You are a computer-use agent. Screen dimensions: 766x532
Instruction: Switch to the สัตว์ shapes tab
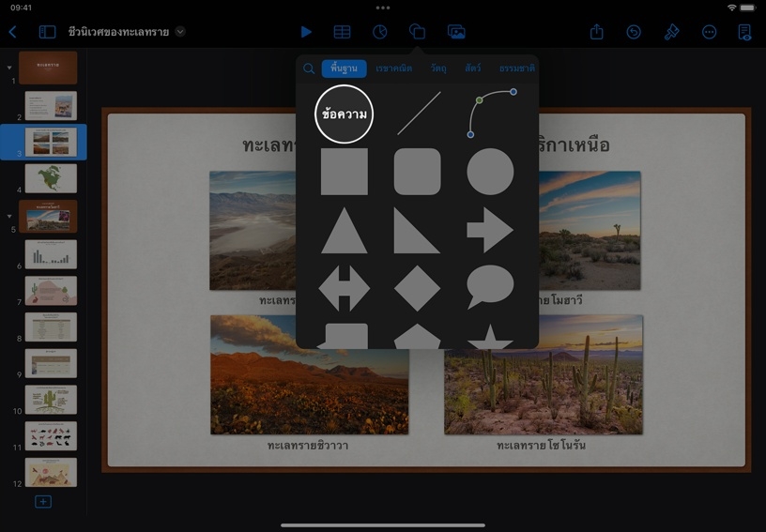pyautogui.click(x=470, y=68)
